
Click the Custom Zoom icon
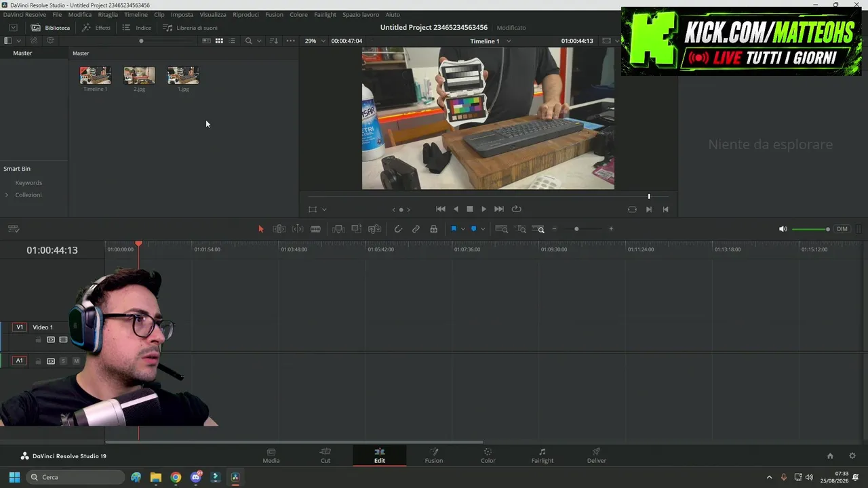[538, 229]
